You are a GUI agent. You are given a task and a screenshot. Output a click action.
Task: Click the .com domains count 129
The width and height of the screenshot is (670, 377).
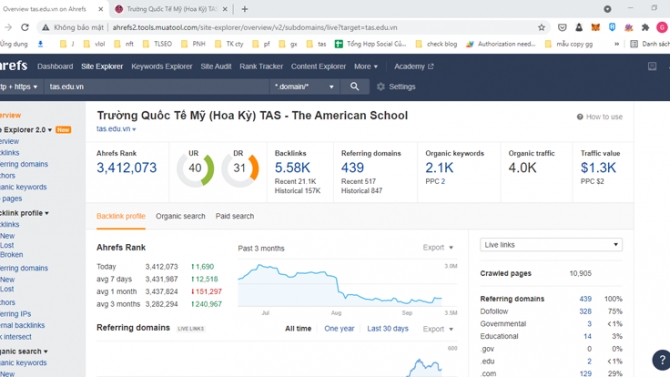tap(585, 374)
